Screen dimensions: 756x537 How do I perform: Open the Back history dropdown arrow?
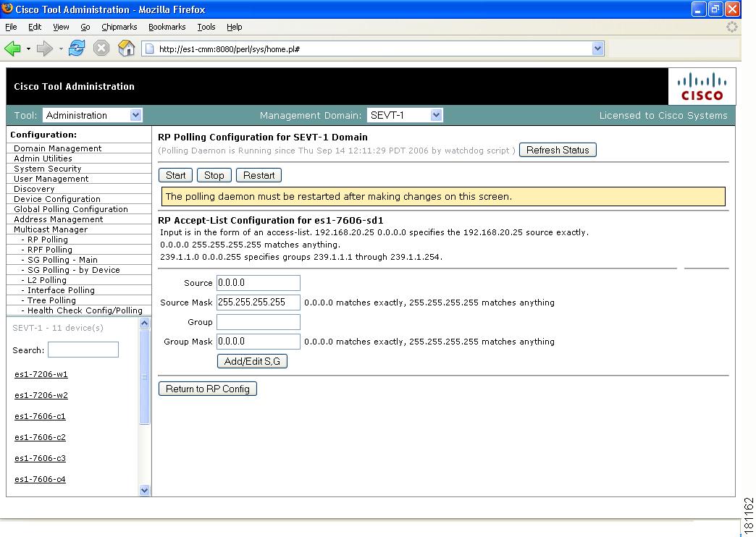[28, 48]
